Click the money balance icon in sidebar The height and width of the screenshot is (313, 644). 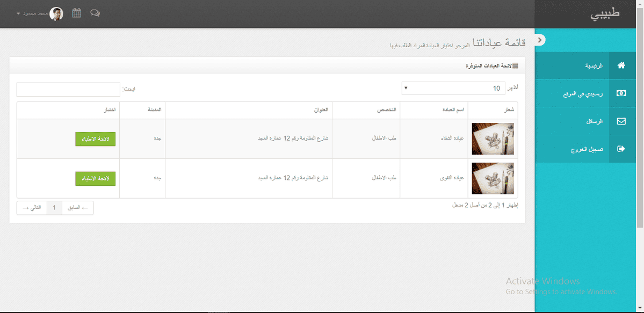[621, 93]
